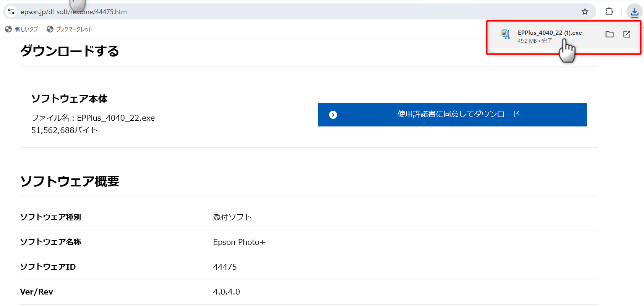The height and width of the screenshot is (306, 644).
Task: Click the globe icon beside 新しいタブ
Action: (x=8, y=29)
